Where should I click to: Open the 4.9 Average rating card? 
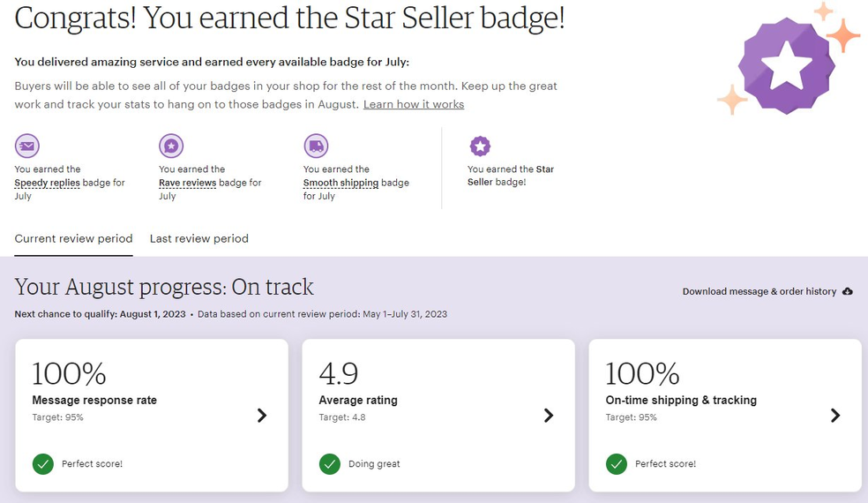click(x=438, y=416)
